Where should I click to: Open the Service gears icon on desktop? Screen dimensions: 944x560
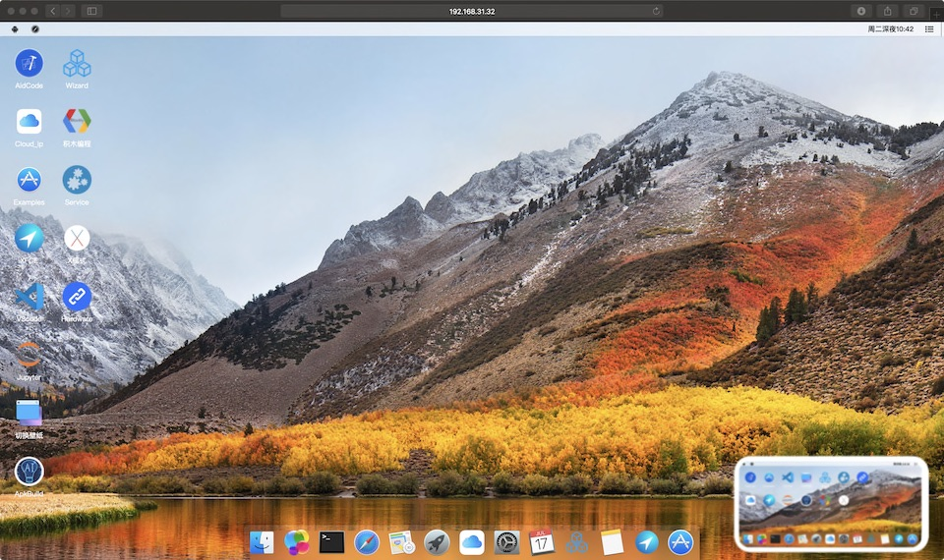(77, 180)
